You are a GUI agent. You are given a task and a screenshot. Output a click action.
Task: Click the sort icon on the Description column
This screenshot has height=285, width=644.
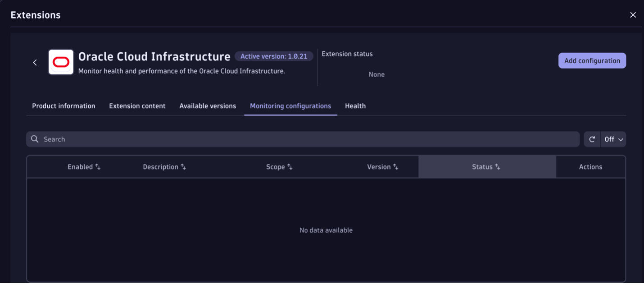coord(183,166)
